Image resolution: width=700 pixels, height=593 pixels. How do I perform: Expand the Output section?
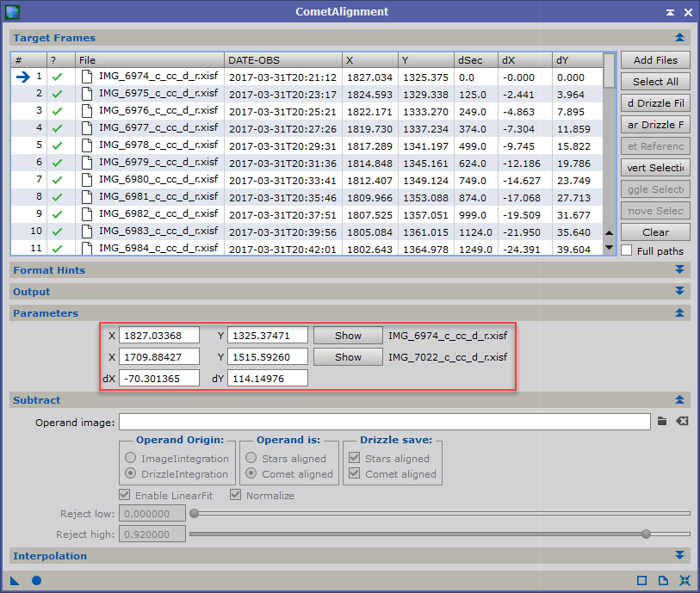point(679,291)
